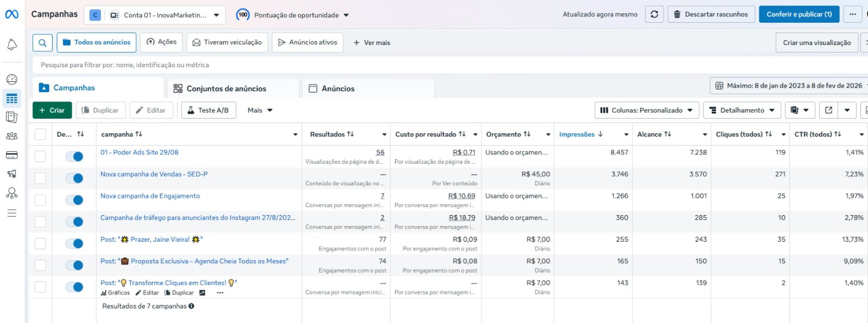The width and height of the screenshot is (868, 323).
Task: Open the billing card sidebar icon
Action: pyautogui.click(x=12, y=155)
